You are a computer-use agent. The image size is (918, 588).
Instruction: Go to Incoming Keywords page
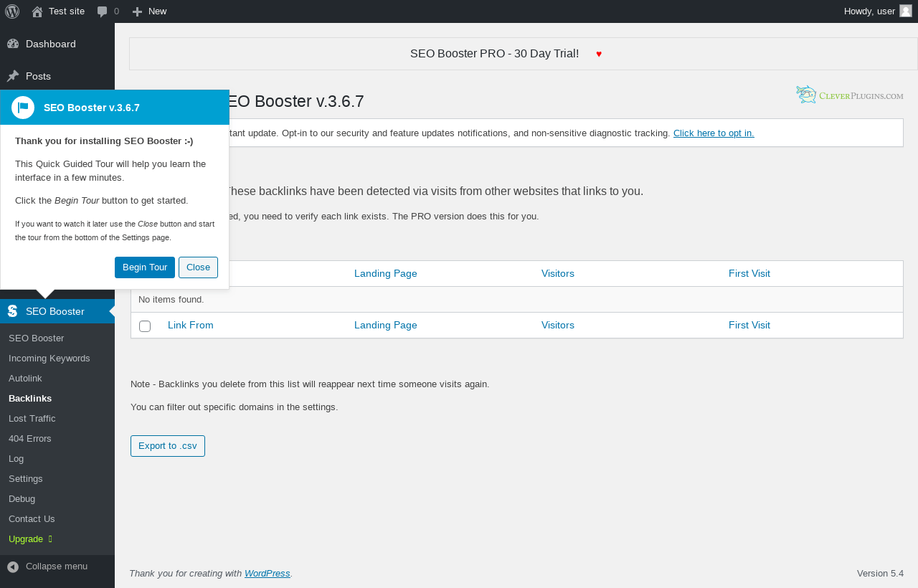point(49,358)
